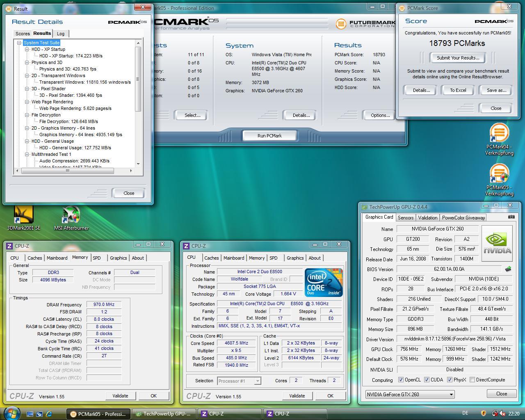Collapse the System Test Suite tree node
Image resolution: width=525 pixels, height=420 pixels.
(19, 43)
